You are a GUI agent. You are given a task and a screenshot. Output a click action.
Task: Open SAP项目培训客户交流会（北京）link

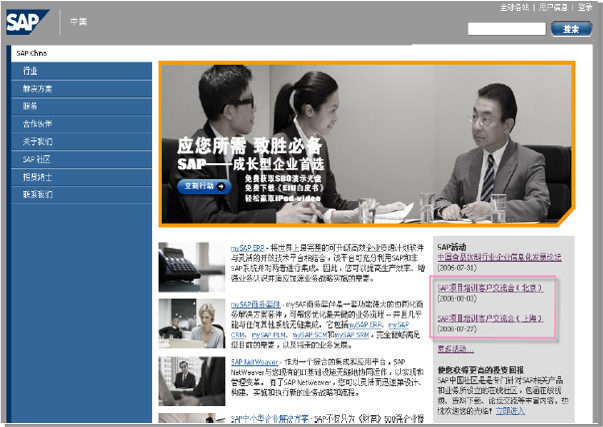[488, 288]
